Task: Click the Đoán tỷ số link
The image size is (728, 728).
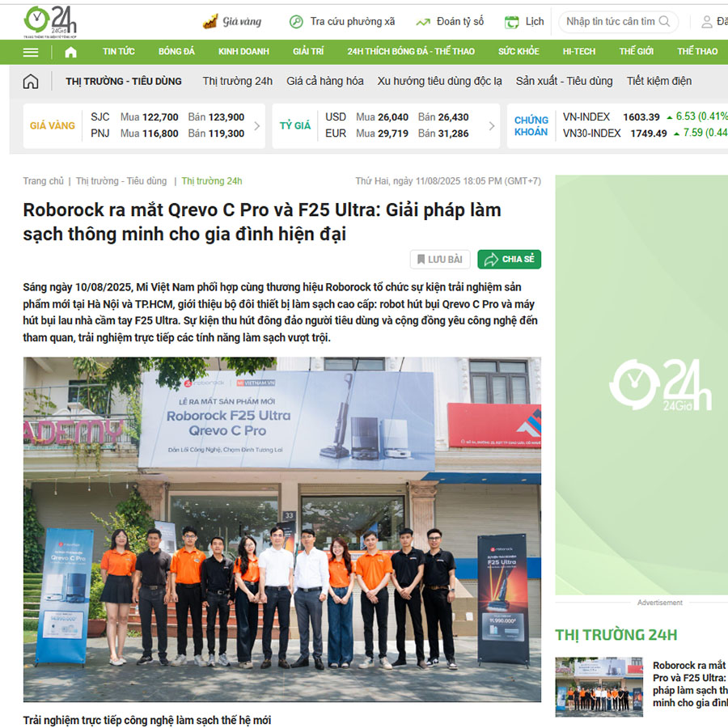Action: tap(460, 21)
